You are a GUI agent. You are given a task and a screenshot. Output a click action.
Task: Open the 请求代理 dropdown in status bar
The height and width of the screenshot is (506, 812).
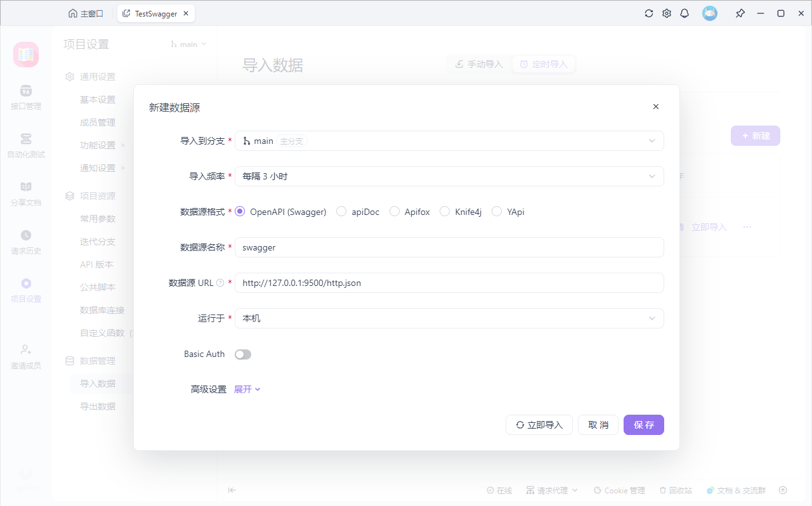coord(552,490)
